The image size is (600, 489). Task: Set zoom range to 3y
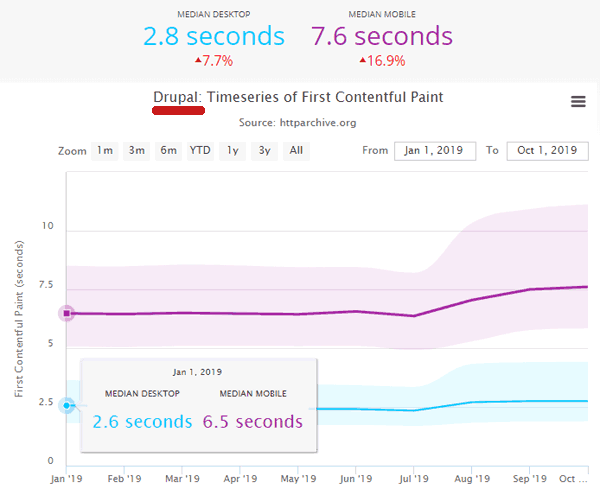click(264, 151)
